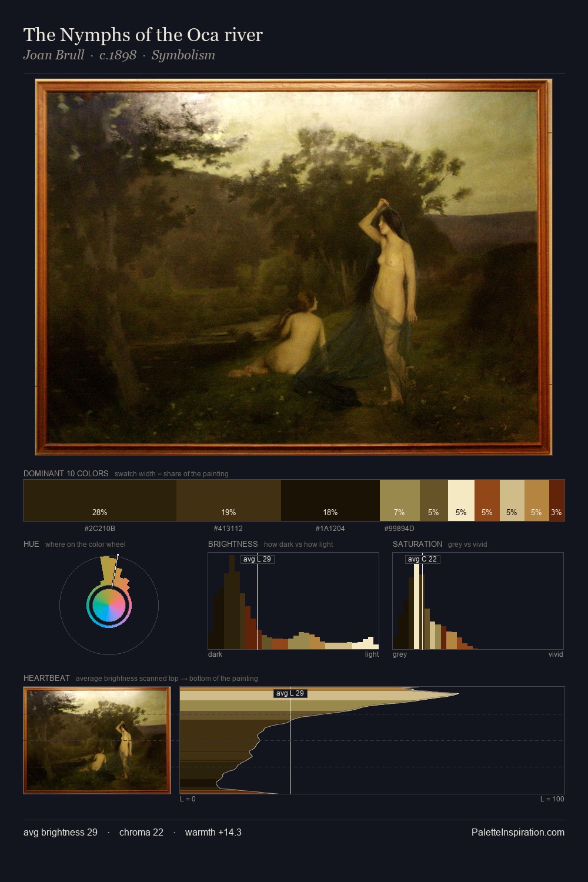Click the 'light' axis label in Brightness
Screen dimensions: 588x882
pos(372,654)
